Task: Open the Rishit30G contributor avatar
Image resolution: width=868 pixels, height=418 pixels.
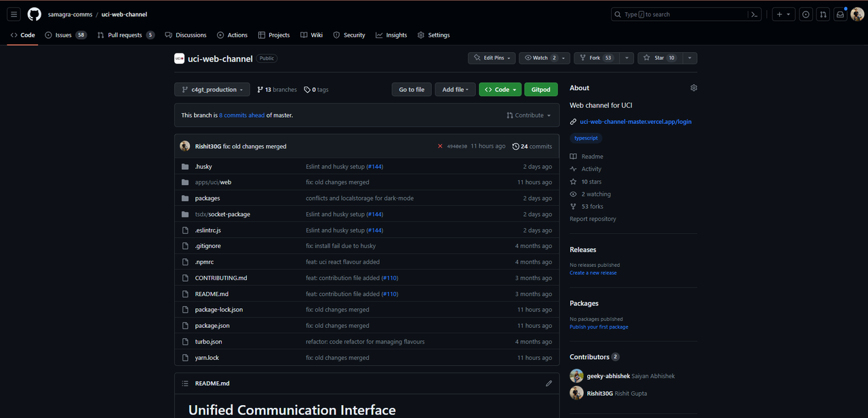Action: click(x=576, y=393)
